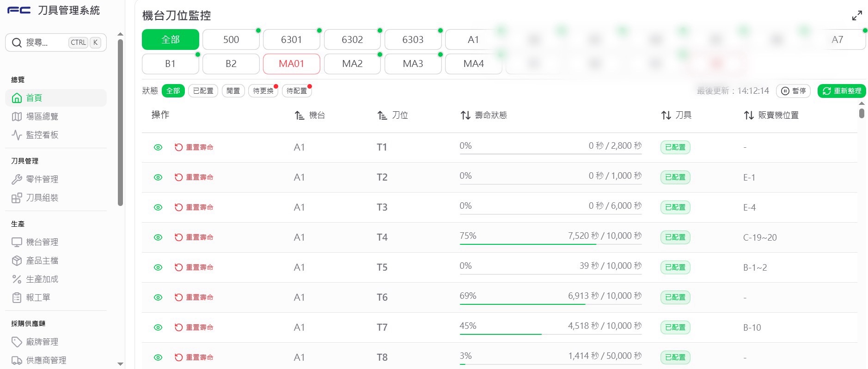View details eye icon for T1
Screen dimensions: 868x369
click(x=158, y=147)
